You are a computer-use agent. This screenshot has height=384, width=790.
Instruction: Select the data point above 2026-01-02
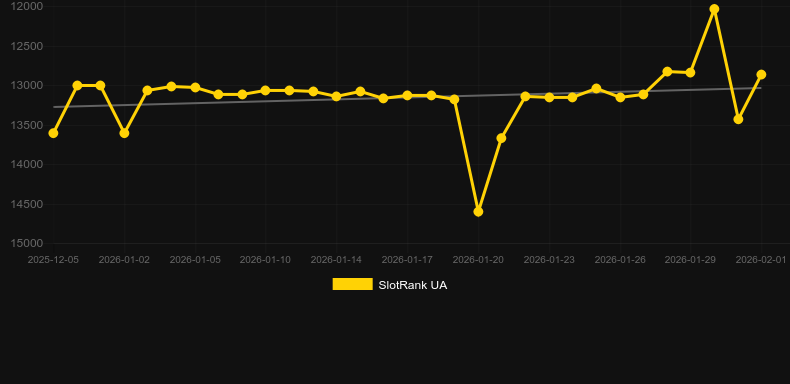coord(124,133)
